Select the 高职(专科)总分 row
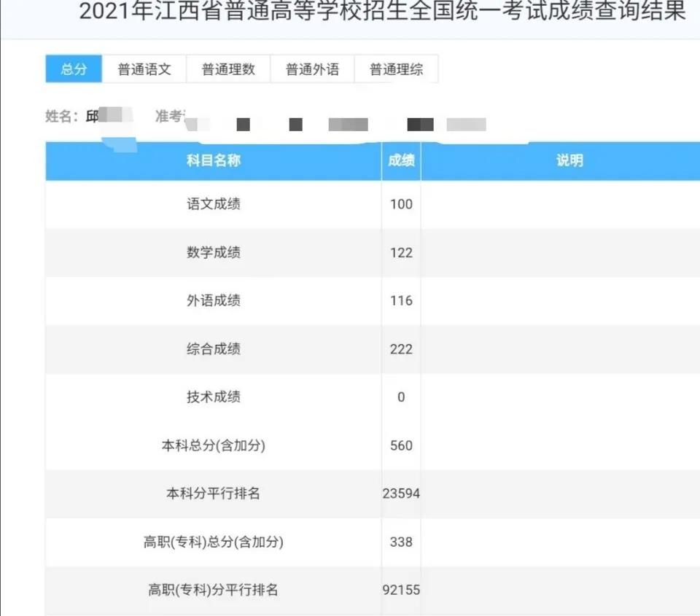Viewport: 700px width, 616px height. (213, 542)
